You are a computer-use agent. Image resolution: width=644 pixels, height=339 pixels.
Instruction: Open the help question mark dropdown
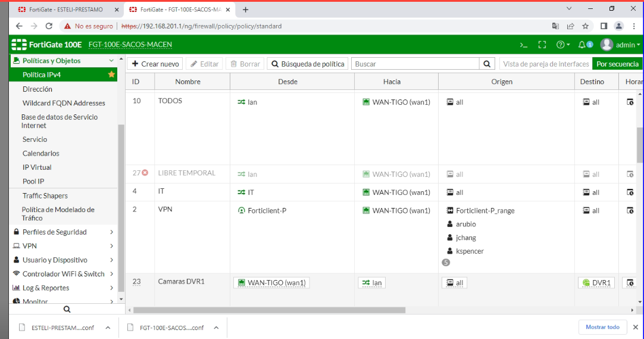[562, 45]
